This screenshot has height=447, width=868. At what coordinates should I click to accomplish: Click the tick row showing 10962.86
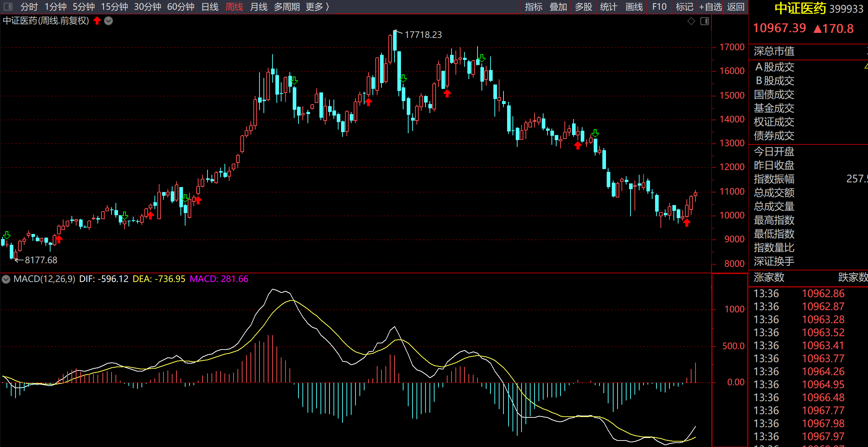808,294
